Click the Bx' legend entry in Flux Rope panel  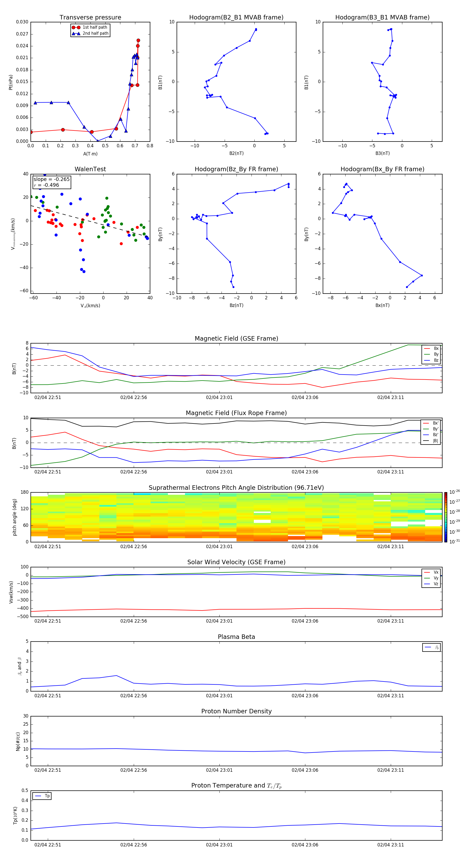point(431,423)
